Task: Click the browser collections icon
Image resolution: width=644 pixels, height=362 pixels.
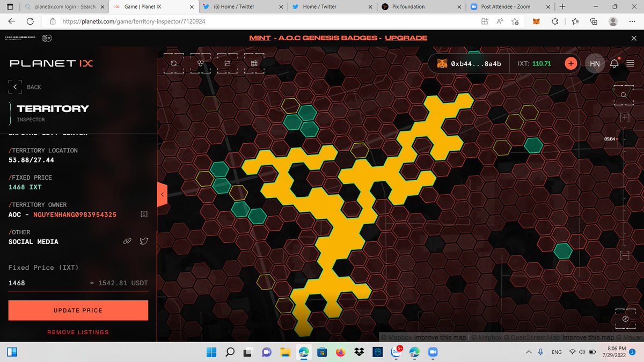Action: pyautogui.click(x=594, y=21)
